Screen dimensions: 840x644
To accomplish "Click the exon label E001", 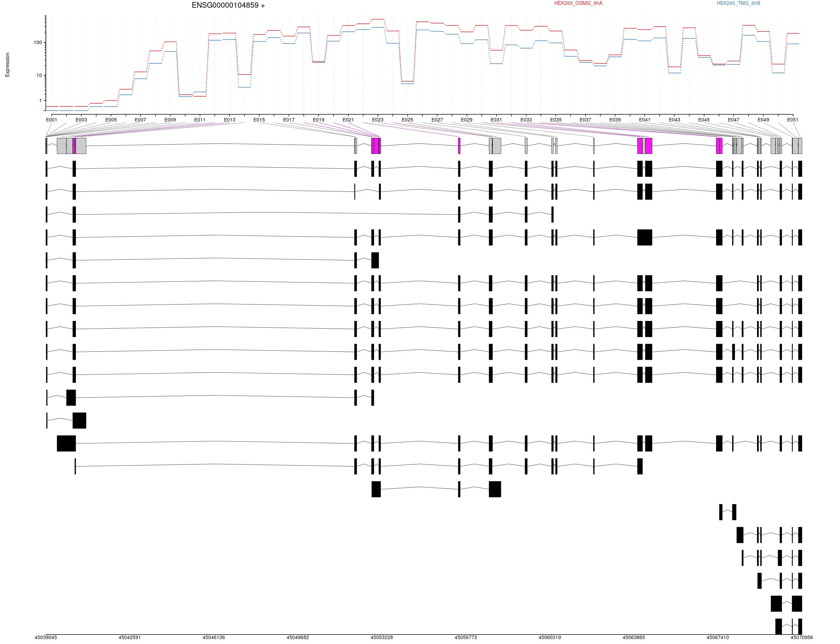I will click(51, 120).
